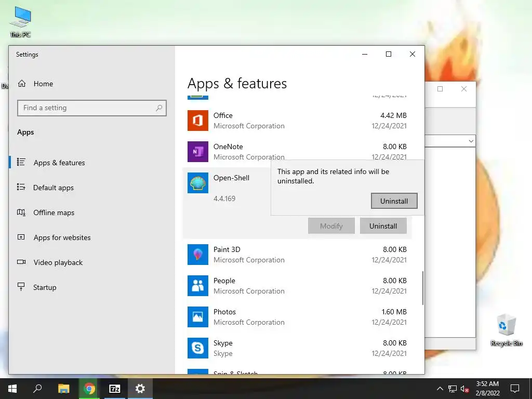Switch to 7-Zip in the taskbar

pos(115,389)
